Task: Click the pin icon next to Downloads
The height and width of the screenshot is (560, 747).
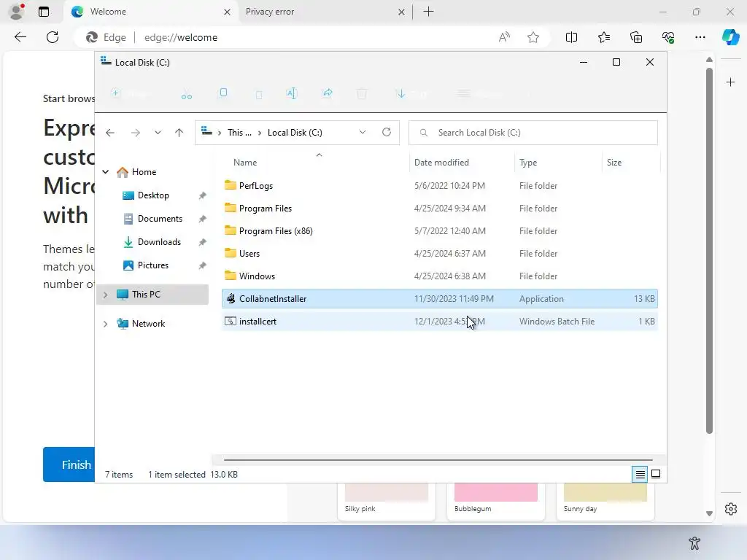Action: tap(203, 242)
